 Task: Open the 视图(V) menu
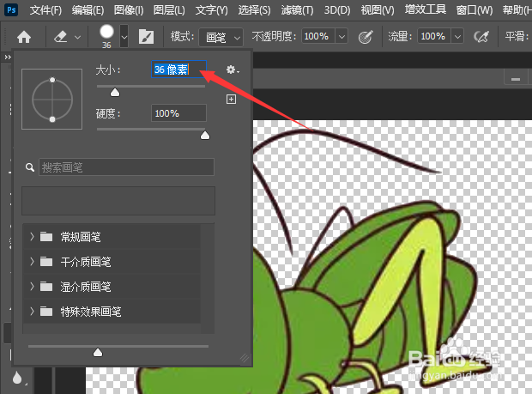(378, 10)
